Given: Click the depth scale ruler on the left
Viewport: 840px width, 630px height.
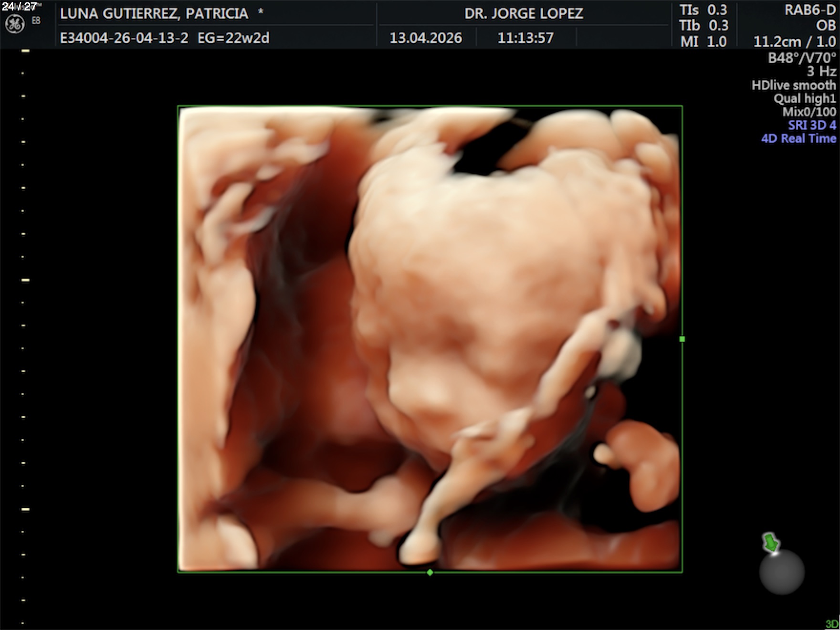Looking at the screenshot, I should [24, 325].
